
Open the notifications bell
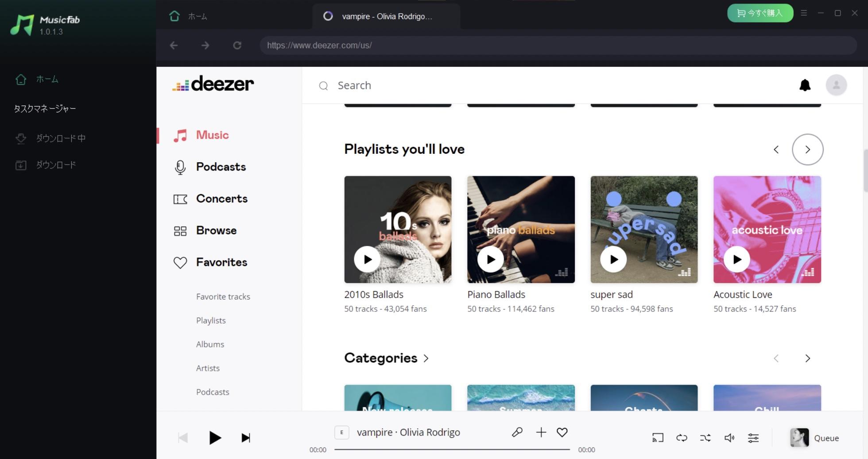[805, 85]
